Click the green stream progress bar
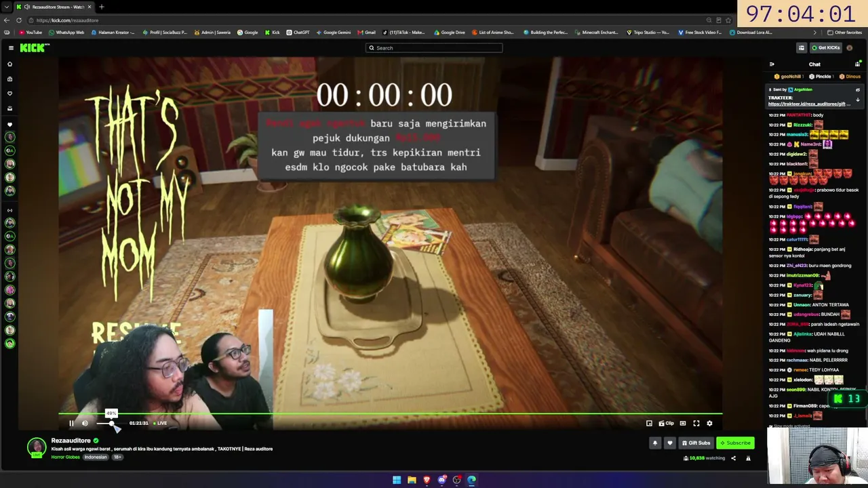 coord(390,413)
